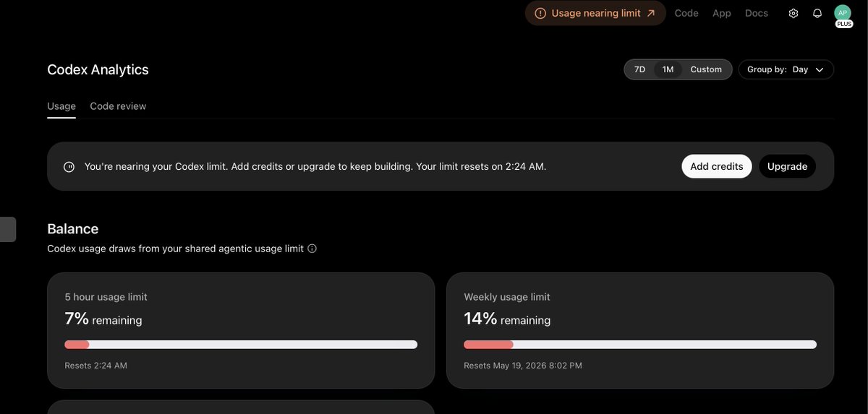Viewport: 868px width, 414px height.
Task: Click the 5 hour usage limit progress bar
Action: coord(241,345)
